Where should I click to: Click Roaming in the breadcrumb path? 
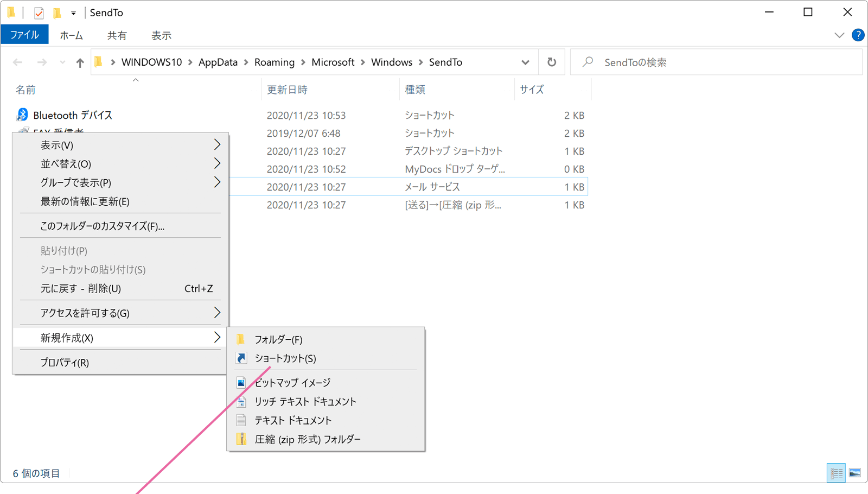click(x=275, y=62)
